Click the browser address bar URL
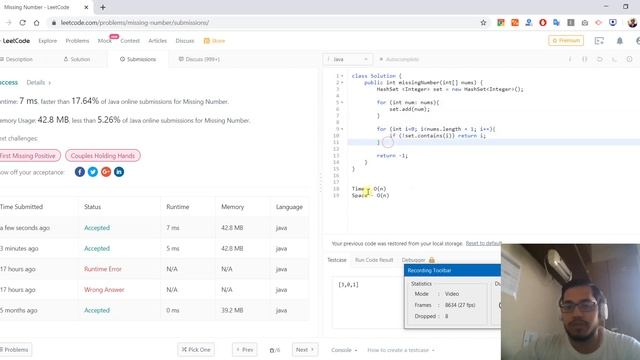 (x=135, y=23)
